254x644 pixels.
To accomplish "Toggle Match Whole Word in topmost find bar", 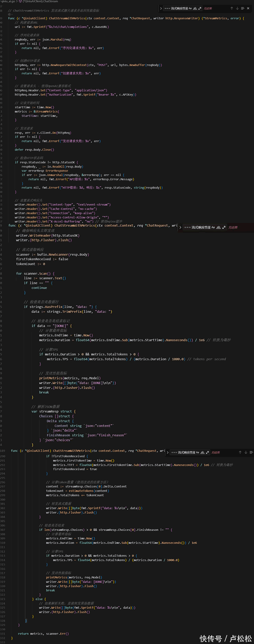I will (x=195, y=8).
